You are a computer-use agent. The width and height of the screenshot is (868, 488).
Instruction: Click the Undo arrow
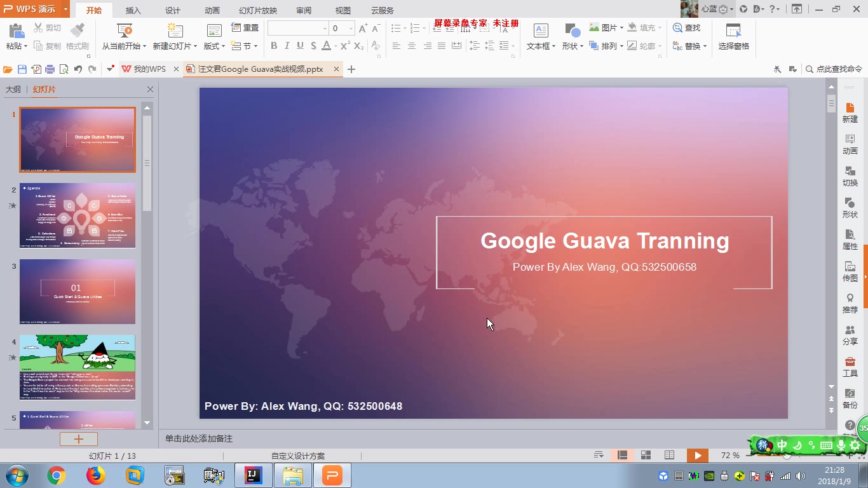[78, 69]
